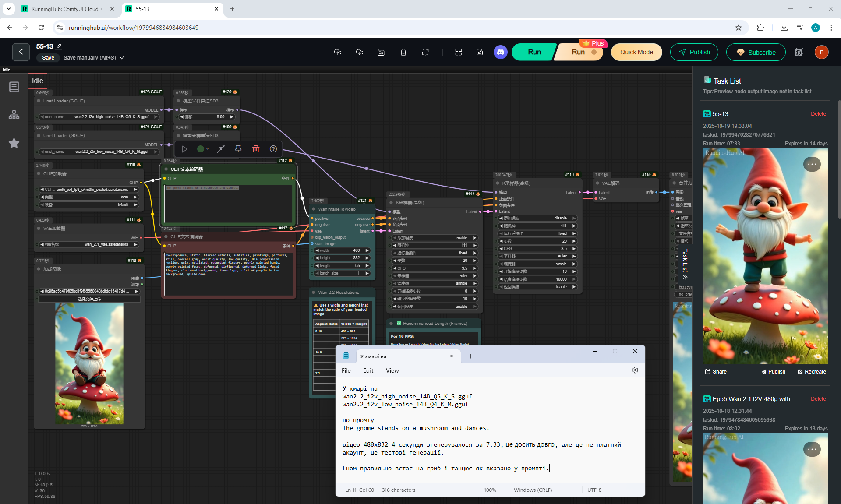Increase the width value arrow in WanImageToVideo
The width and height of the screenshot is (841, 504).
coord(367,250)
